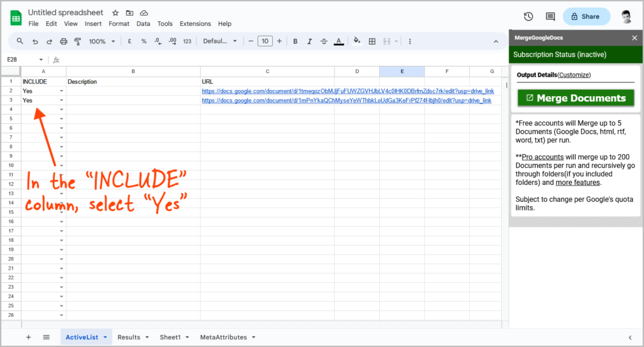Collapse the toolbar with the up chevron

click(496, 41)
